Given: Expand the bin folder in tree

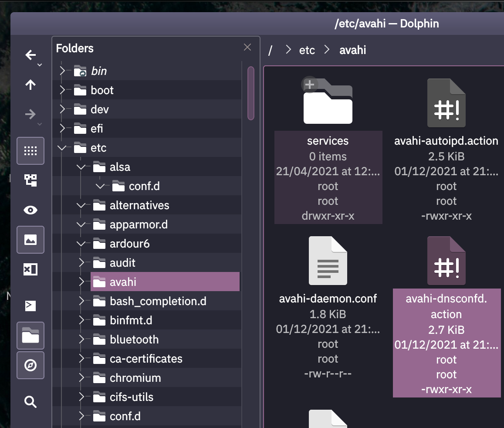Looking at the screenshot, I should (x=62, y=71).
